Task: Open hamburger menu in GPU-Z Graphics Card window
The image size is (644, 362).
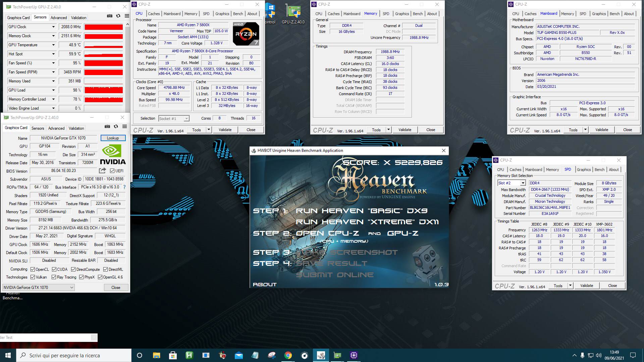Action: (124, 126)
